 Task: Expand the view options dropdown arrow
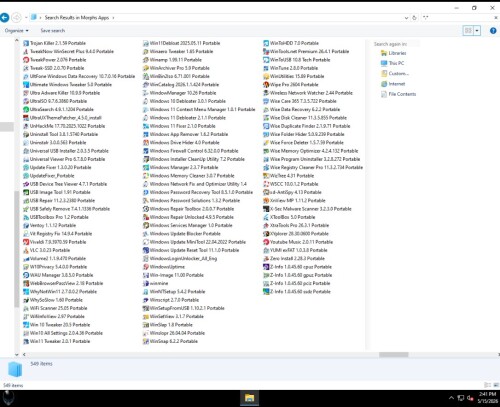point(477,31)
